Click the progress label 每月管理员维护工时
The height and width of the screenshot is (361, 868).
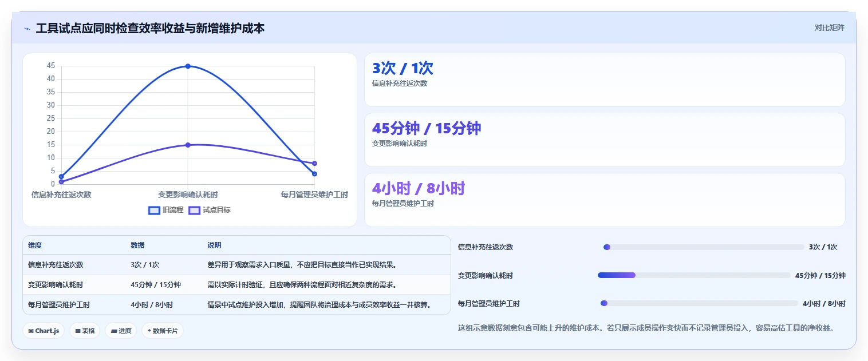[x=489, y=304]
